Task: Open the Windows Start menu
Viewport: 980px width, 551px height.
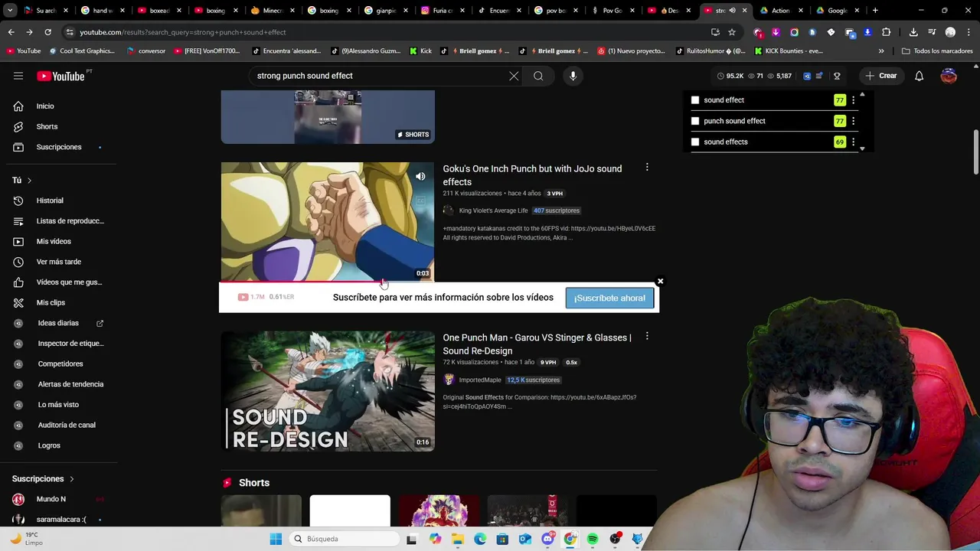Action: pyautogui.click(x=276, y=539)
